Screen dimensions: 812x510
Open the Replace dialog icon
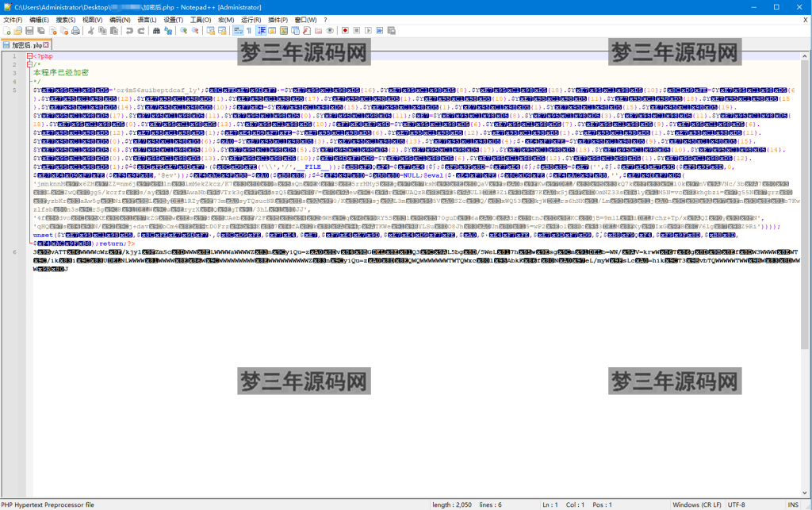(168, 31)
